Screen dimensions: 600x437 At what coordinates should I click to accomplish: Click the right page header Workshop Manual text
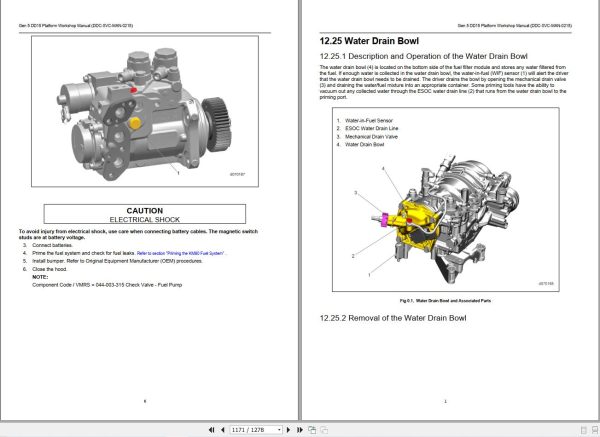pyautogui.click(x=515, y=26)
